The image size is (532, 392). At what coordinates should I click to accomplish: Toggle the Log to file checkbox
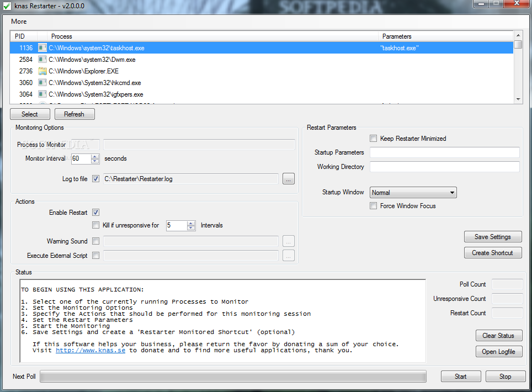[x=95, y=178]
